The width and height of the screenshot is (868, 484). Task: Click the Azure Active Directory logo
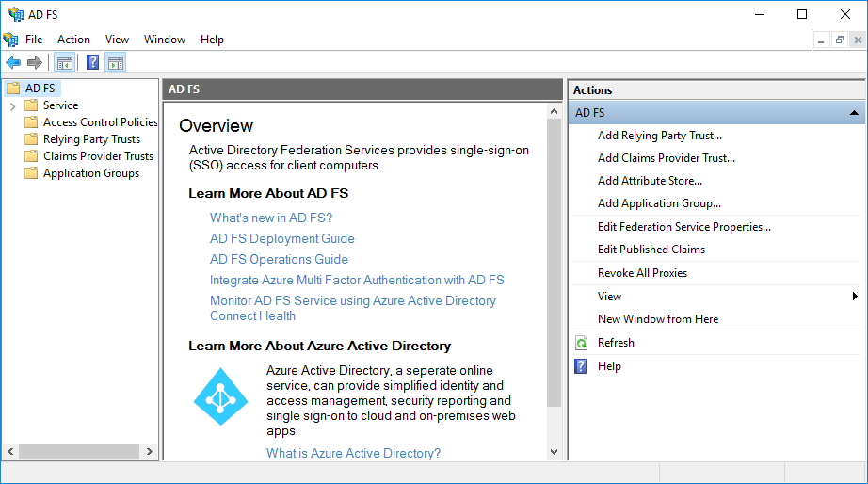(x=220, y=396)
